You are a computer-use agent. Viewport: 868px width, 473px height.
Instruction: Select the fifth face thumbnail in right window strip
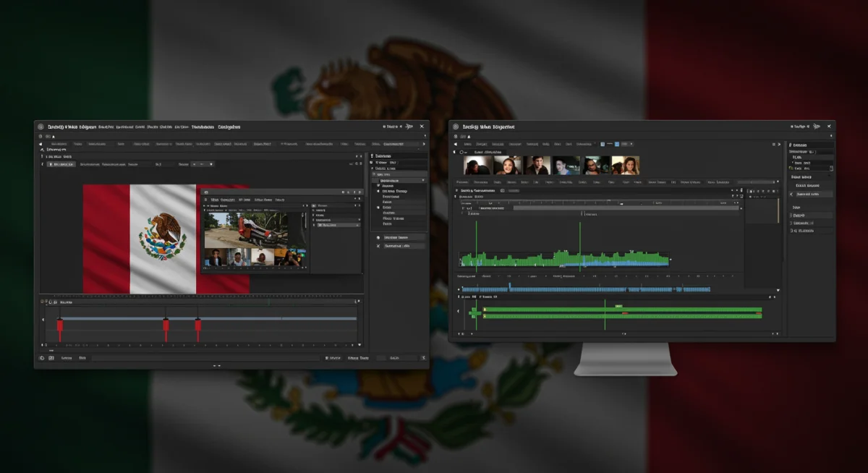coord(597,166)
